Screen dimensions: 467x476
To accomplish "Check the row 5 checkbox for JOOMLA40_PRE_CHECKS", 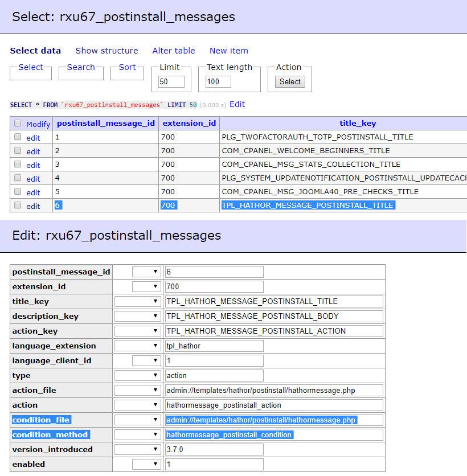I will point(18,191).
